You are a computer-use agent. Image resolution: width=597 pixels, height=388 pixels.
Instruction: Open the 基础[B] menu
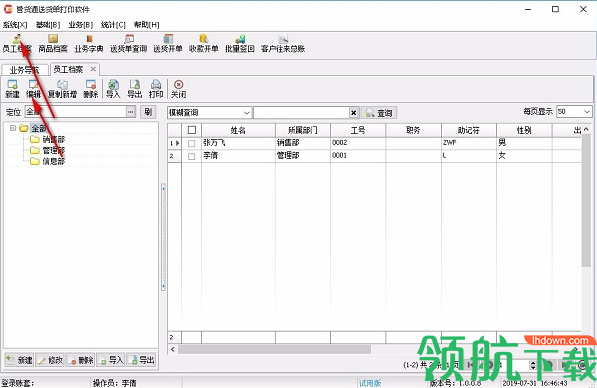pos(48,25)
